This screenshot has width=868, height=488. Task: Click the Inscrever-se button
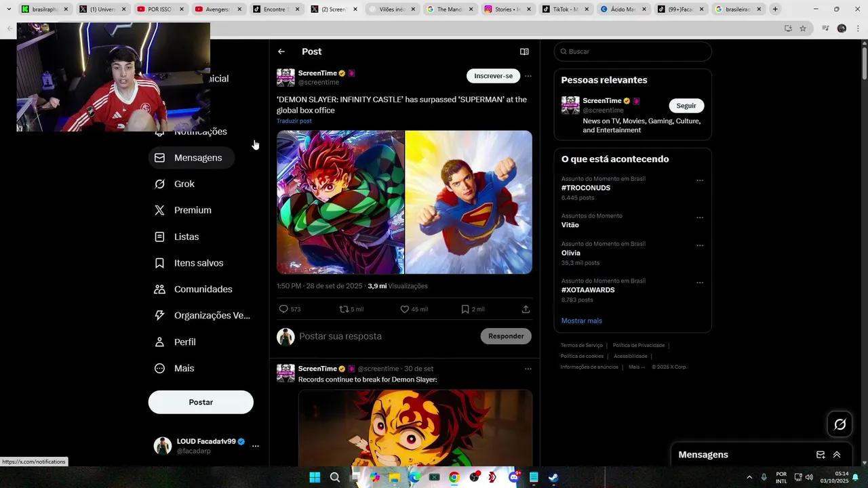(493, 76)
